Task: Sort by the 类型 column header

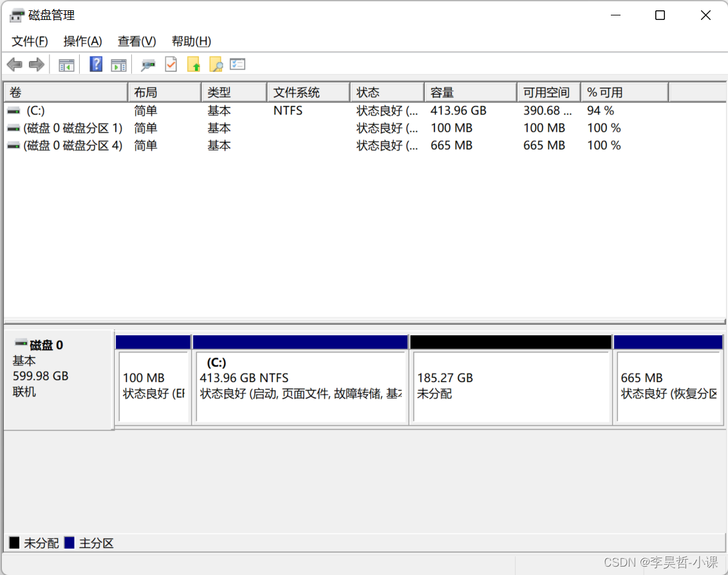Action: click(234, 93)
